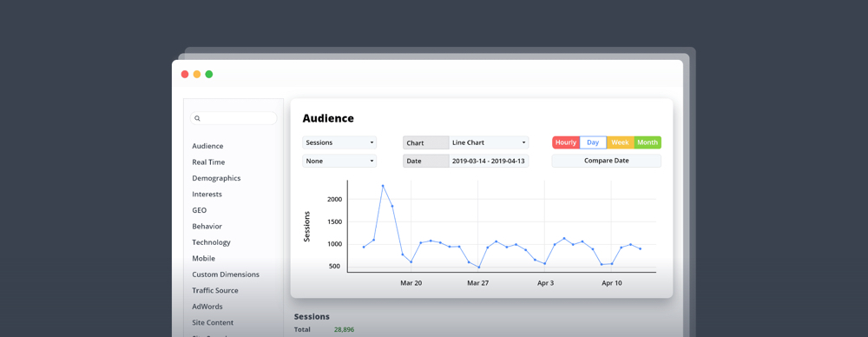
Task: Click the search magnifier icon in sidebar
Action: (197, 118)
